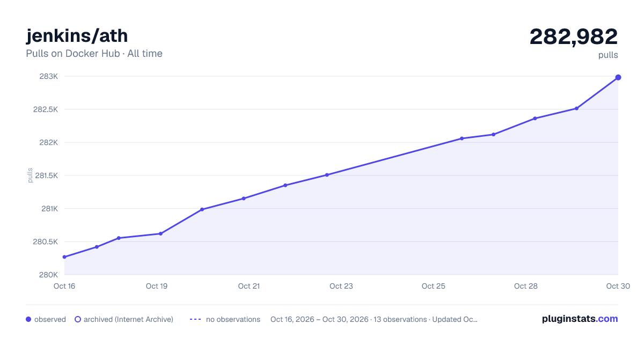
Task: Click the Oct 21 x-axis label
Action: (x=249, y=286)
